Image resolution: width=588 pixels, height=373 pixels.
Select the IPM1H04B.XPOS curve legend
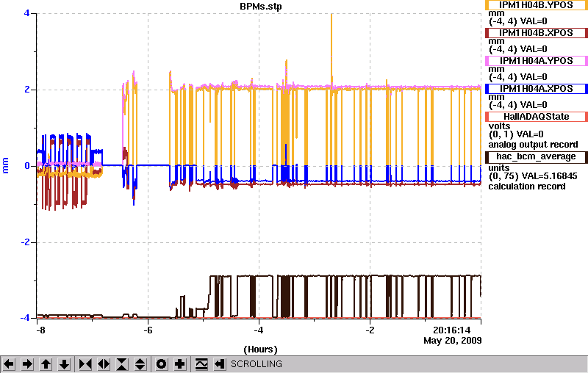point(536,33)
